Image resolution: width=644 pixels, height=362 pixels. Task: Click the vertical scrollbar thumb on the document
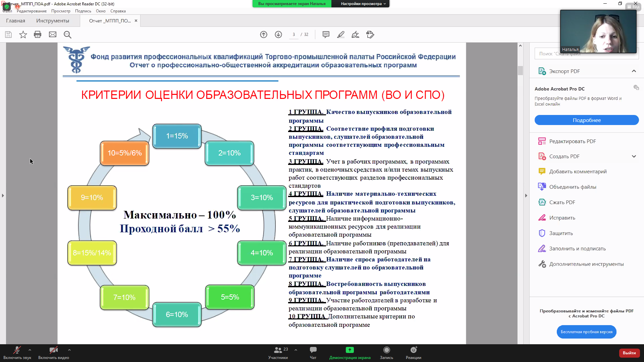point(520,70)
